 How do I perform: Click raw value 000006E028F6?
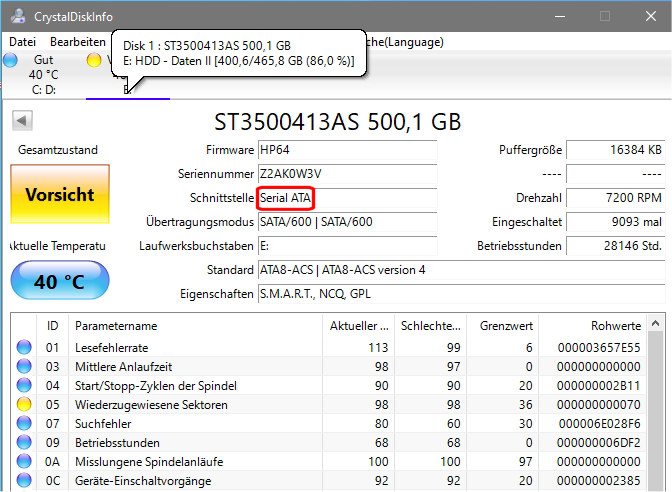(x=599, y=424)
